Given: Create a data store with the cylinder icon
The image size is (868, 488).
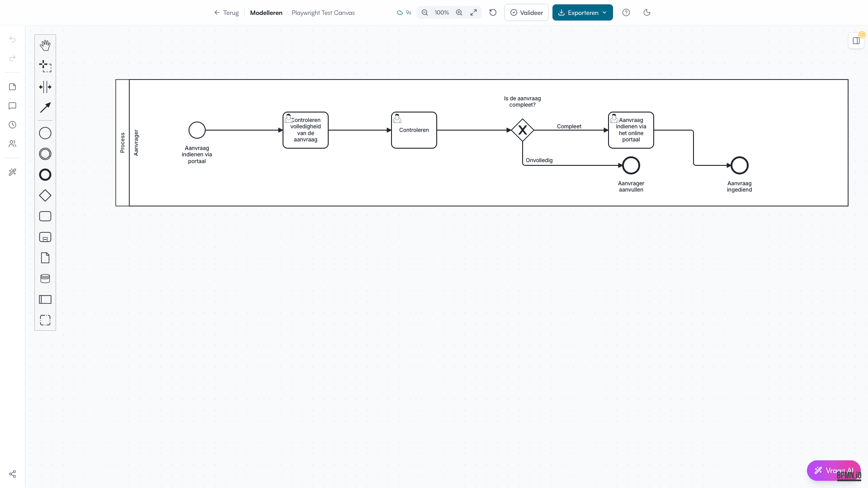Looking at the screenshot, I should tap(45, 278).
